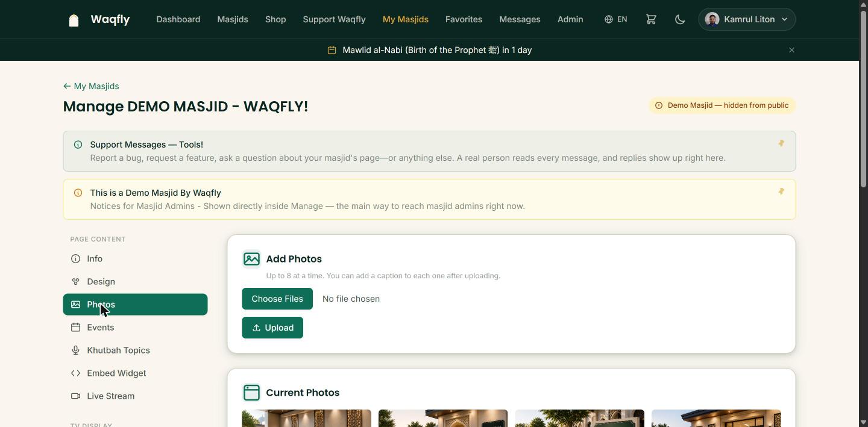868x427 pixels.
Task: Click 'Manage DEMO MASJID - WAQFLY!' heading
Action: pos(186,107)
